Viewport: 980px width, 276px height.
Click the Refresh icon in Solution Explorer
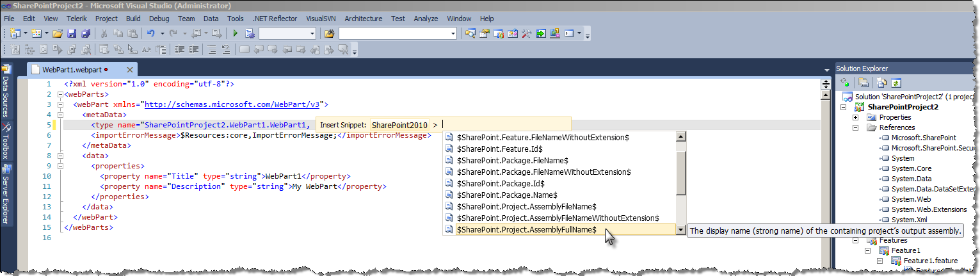pyautogui.click(x=896, y=83)
